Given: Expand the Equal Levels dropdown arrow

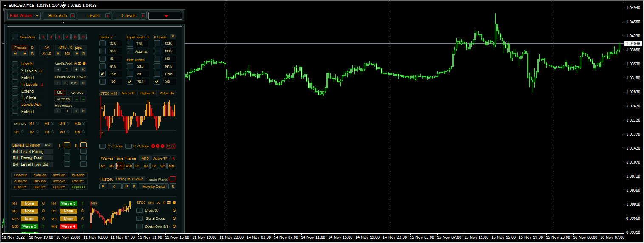Looking at the screenshot, I should 148,37.
